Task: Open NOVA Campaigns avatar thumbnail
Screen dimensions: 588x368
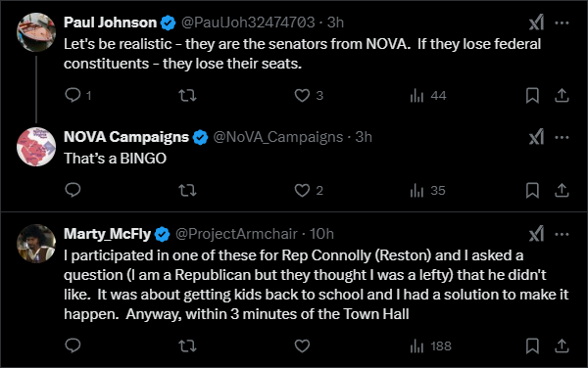Action: (x=36, y=147)
